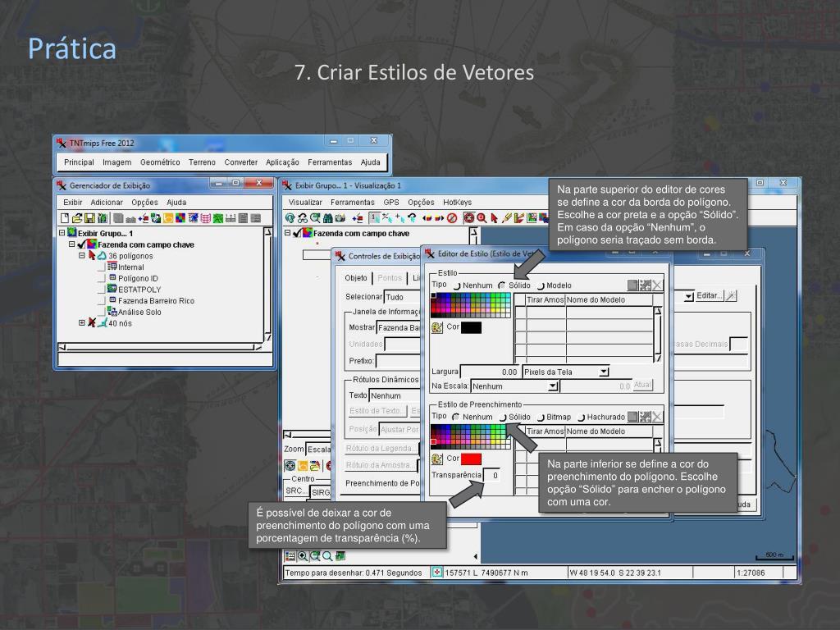The height and width of the screenshot is (630, 840).
Task: Open the Ferramentas menu in Visualização window
Action: pos(353,203)
